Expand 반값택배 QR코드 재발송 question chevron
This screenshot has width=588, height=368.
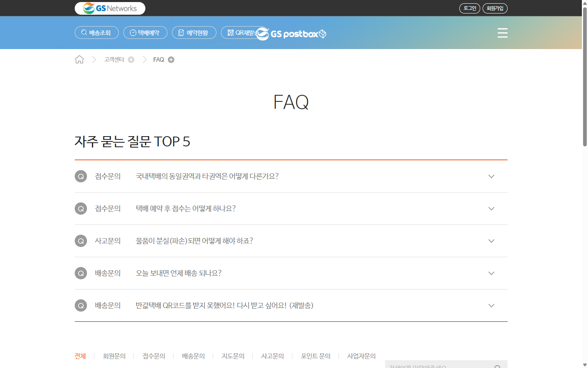click(491, 305)
